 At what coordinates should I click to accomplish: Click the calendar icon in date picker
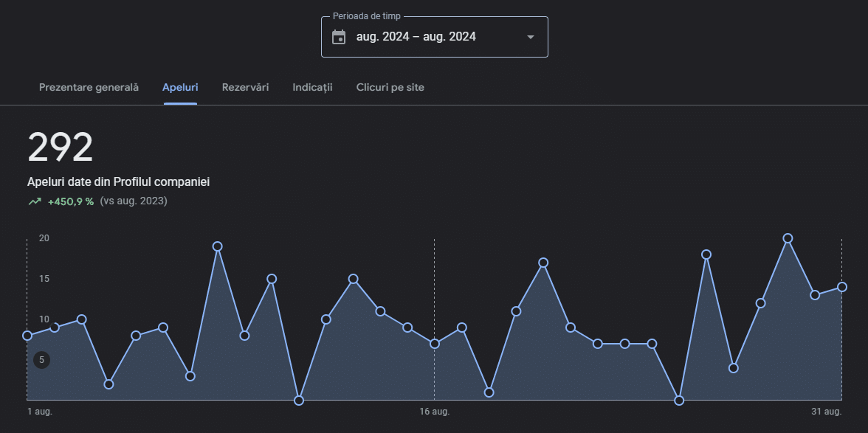coord(339,37)
